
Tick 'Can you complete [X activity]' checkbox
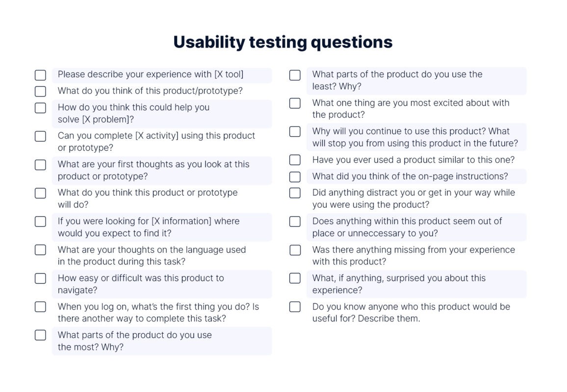[x=40, y=136]
